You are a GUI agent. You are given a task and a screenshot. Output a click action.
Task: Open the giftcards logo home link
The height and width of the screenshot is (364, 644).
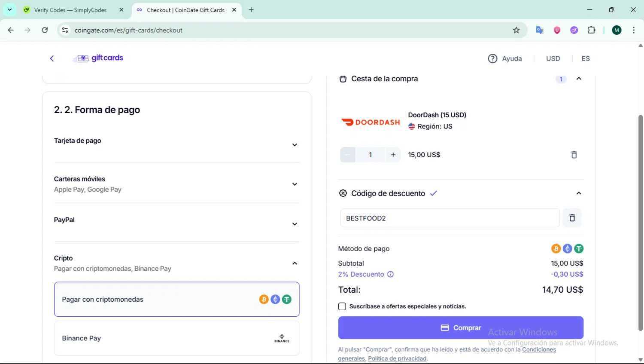(98, 58)
